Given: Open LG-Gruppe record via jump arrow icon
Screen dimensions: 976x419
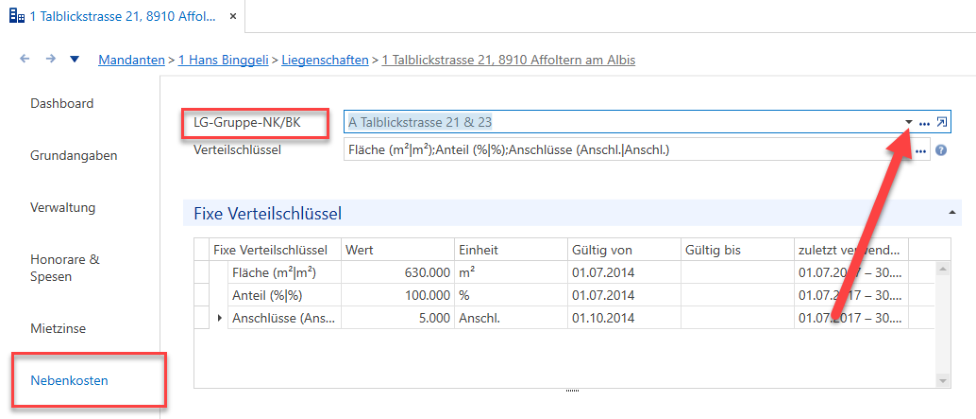Looking at the screenshot, I should click(x=942, y=123).
